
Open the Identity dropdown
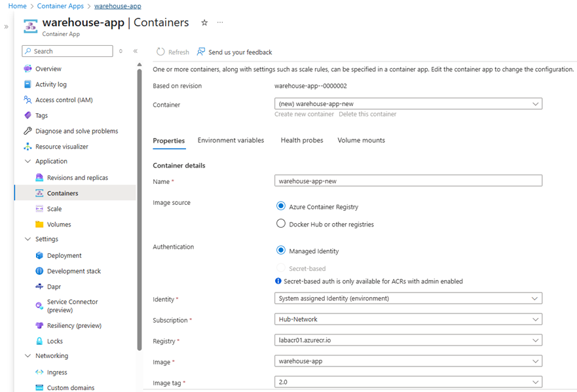[408, 298]
